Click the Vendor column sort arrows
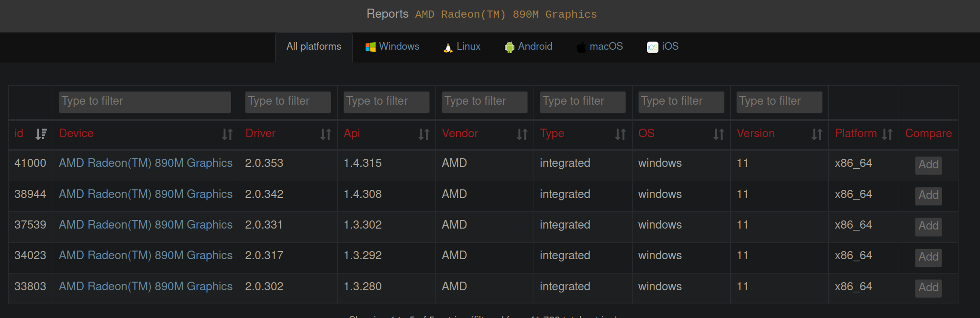Image resolution: width=980 pixels, height=318 pixels. click(522, 134)
